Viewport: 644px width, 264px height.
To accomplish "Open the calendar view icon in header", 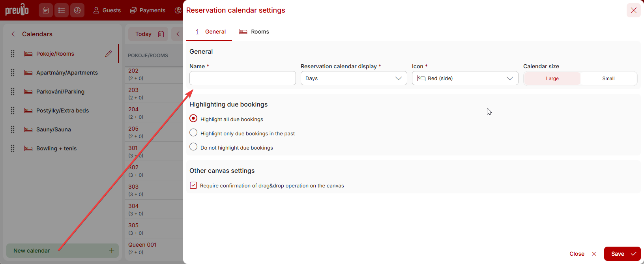I will 46,10.
